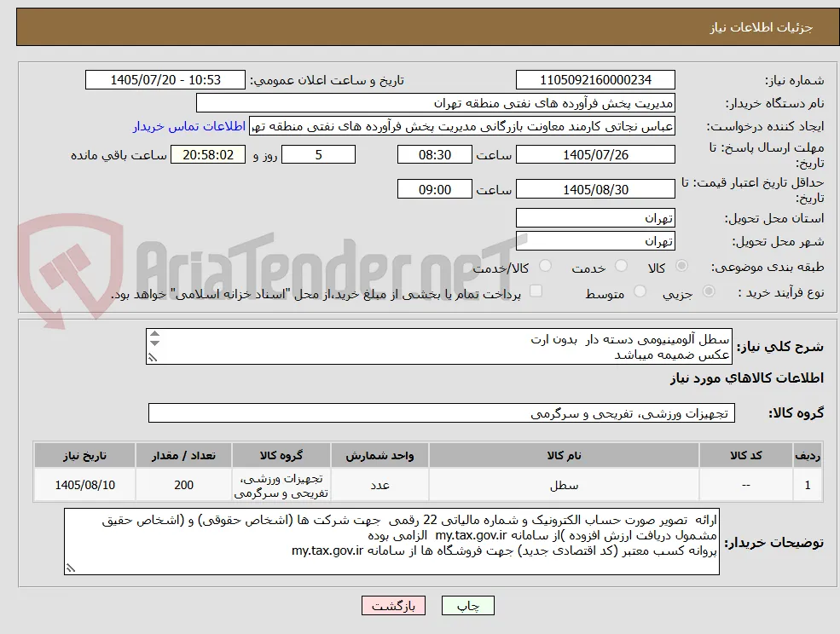This screenshot has width=840, height=634.
Task: Click the تاریخ و ساعت اعلان عمومی label
Action: [x=327, y=80]
